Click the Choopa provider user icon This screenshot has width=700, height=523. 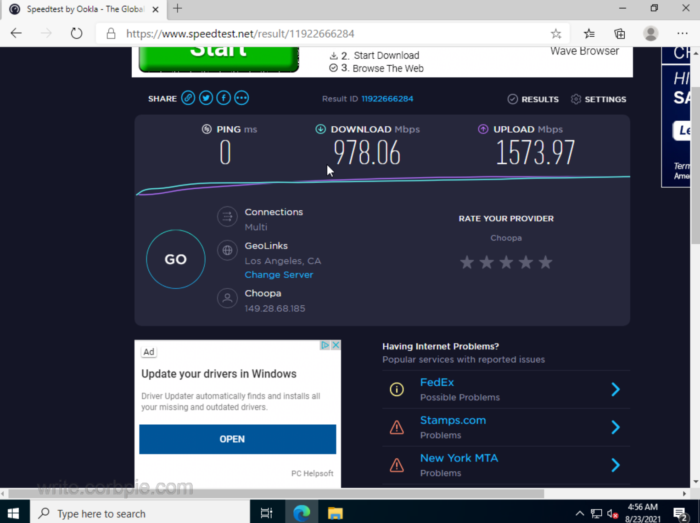(227, 298)
